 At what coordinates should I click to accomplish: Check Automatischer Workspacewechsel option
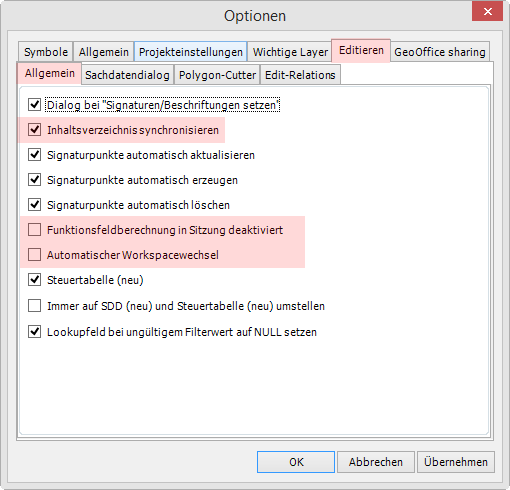pyautogui.click(x=35, y=255)
